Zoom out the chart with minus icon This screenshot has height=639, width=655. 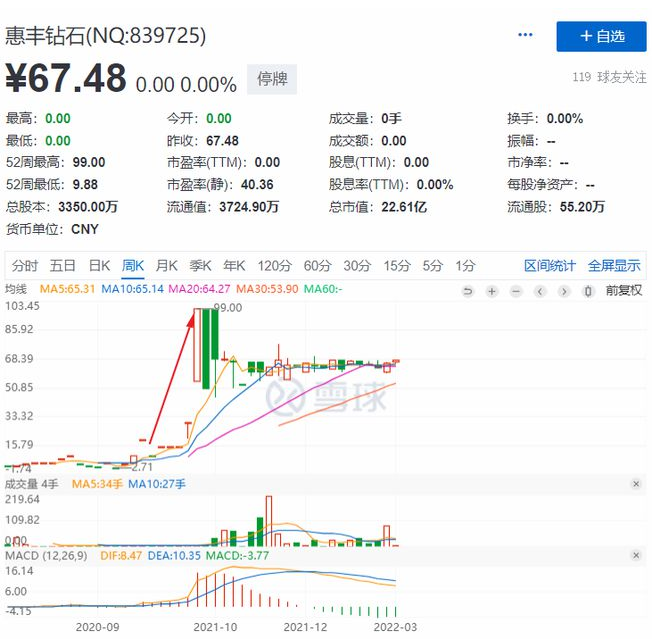click(516, 291)
